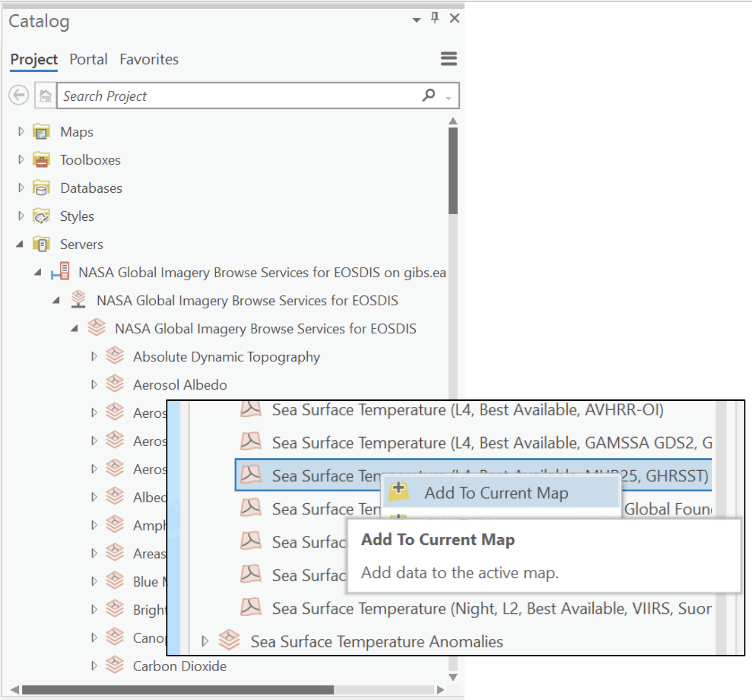The width and height of the screenshot is (752, 700).
Task: Click the horizontal scrollbar left arrow
Action: coord(15,689)
